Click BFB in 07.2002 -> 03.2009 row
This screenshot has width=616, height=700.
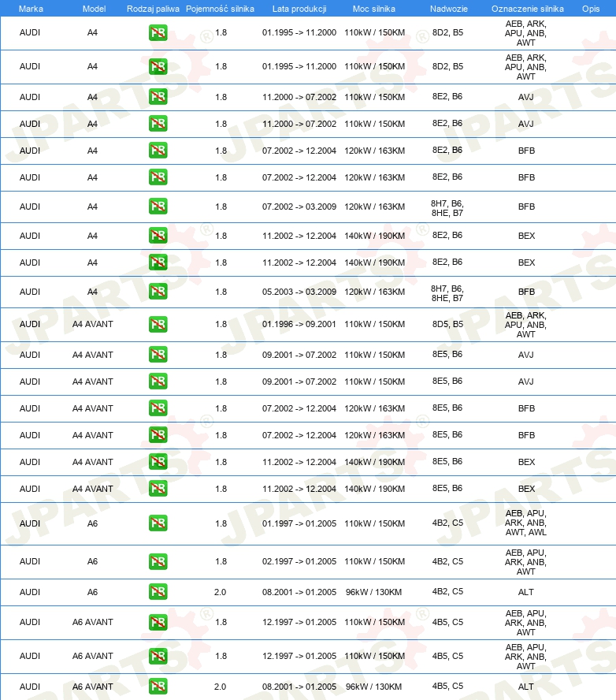(526, 207)
